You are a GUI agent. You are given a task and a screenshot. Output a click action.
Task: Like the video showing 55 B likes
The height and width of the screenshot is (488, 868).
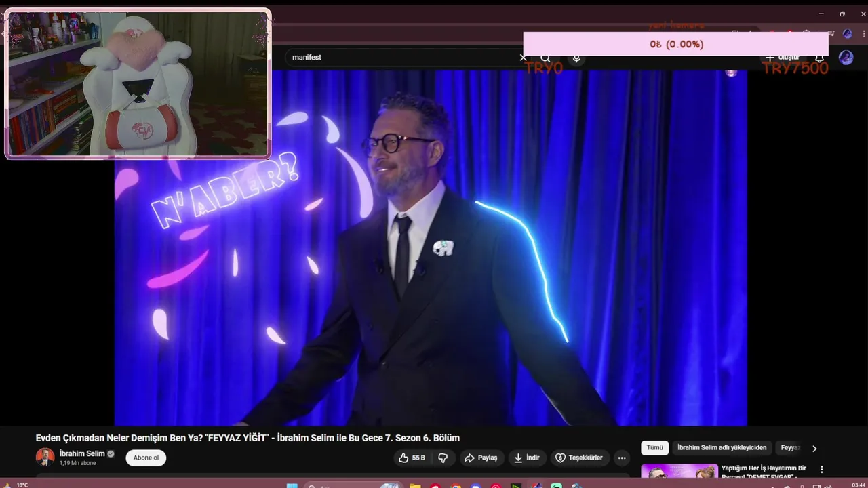(x=412, y=458)
